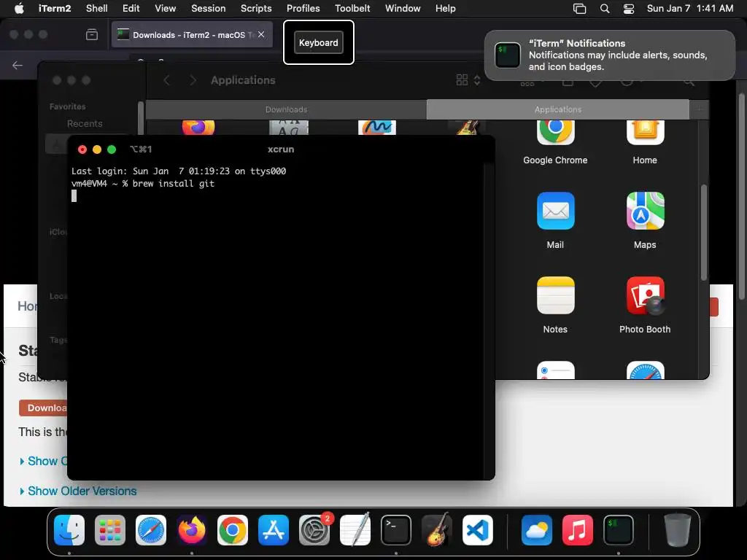Close the Downloads - iTerm2 browser tab
The image size is (747, 560).
click(261, 34)
